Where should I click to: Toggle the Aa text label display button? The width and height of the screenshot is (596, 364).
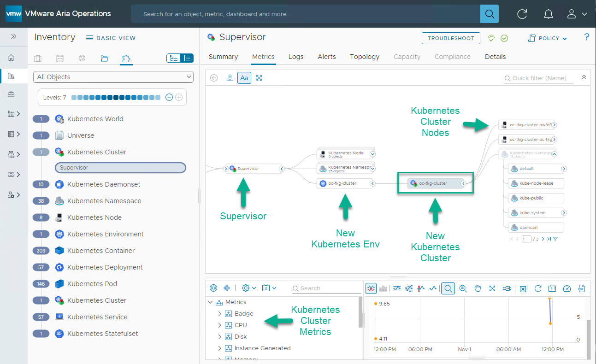(244, 78)
